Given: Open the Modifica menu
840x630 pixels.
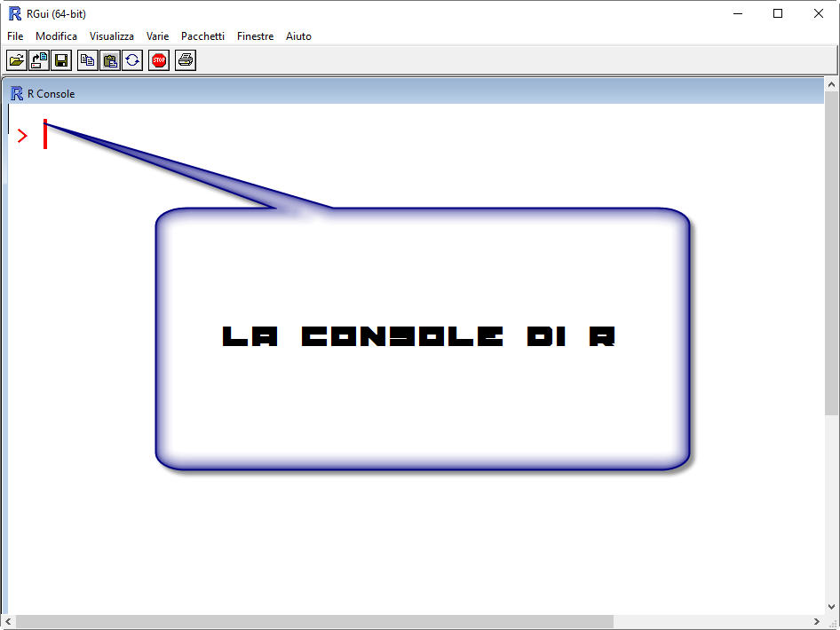Looking at the screenshot, I should click(x=56, y=36).
